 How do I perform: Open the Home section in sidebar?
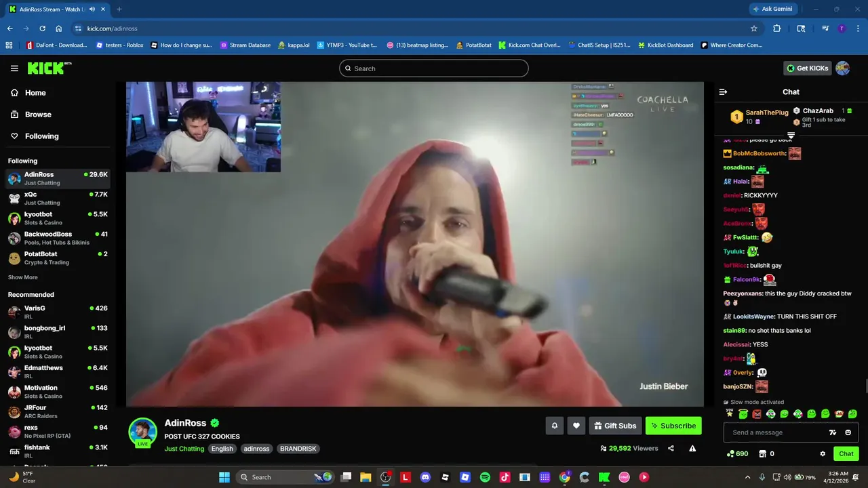28,93
